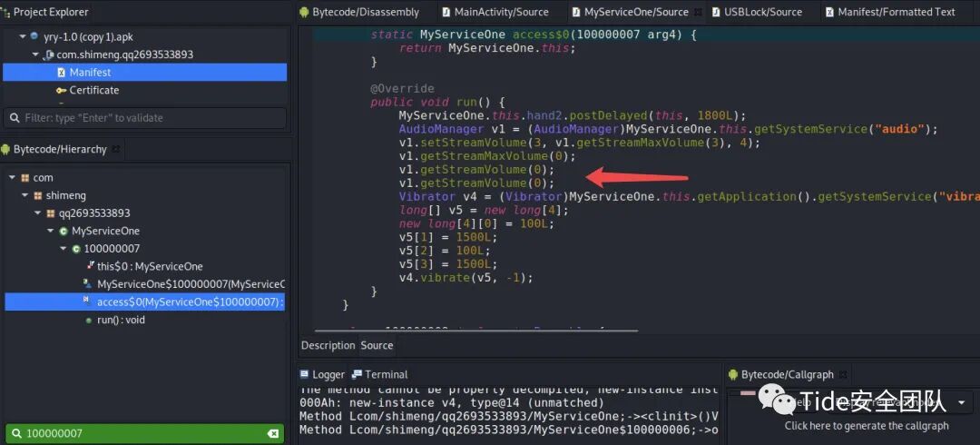Close the Bytecode/Callgraph tab
Image resolution: width=980 pixels, height=445 pixels.
(842, 374)
